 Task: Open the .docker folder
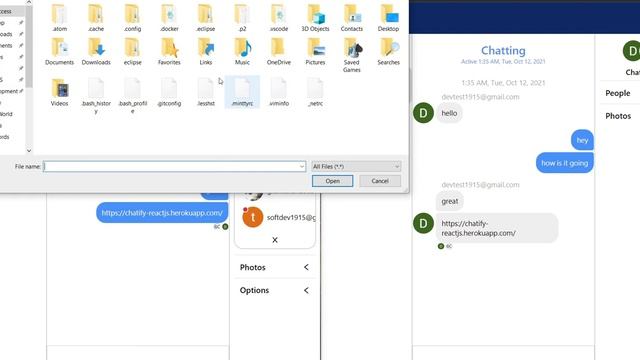click(169, 18)
